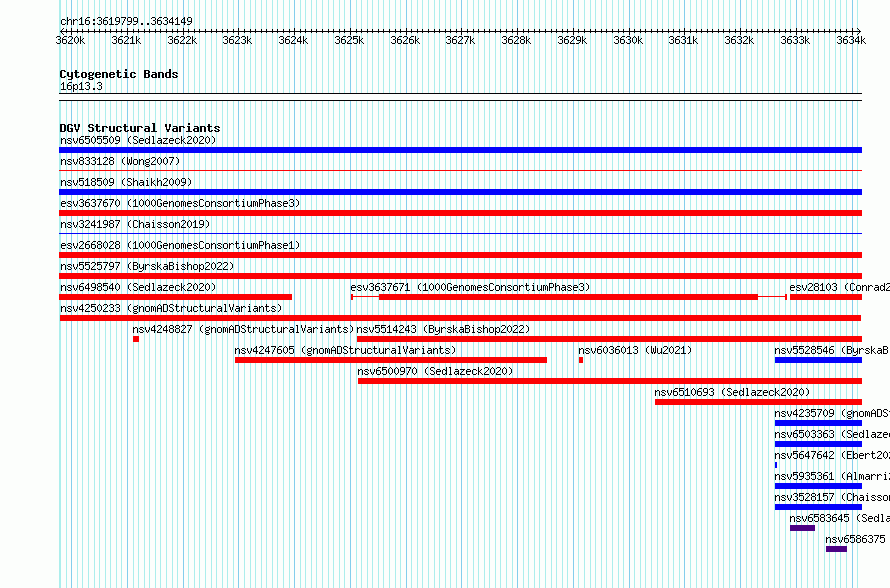This screenshot has width=890, height=588.
Task: Open nsv4248827 (gnomADStructuralVariants) label
Action: [x=243, y=329]
